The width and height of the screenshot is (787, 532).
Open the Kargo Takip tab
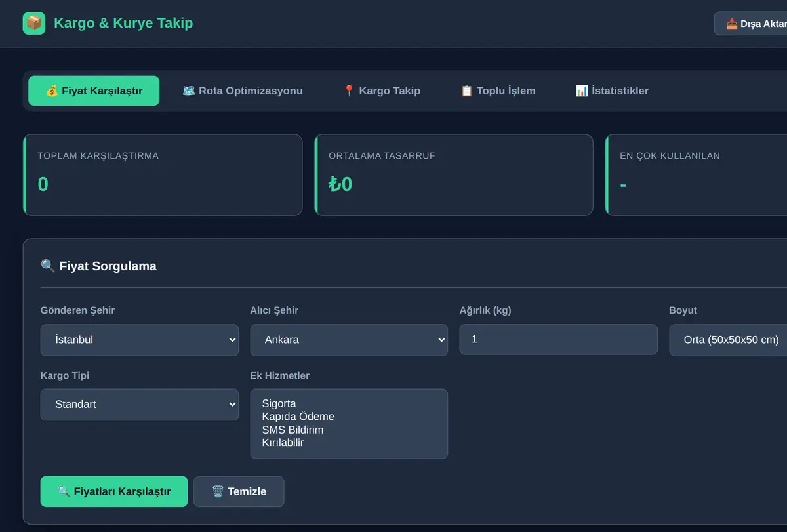point(382,91)
